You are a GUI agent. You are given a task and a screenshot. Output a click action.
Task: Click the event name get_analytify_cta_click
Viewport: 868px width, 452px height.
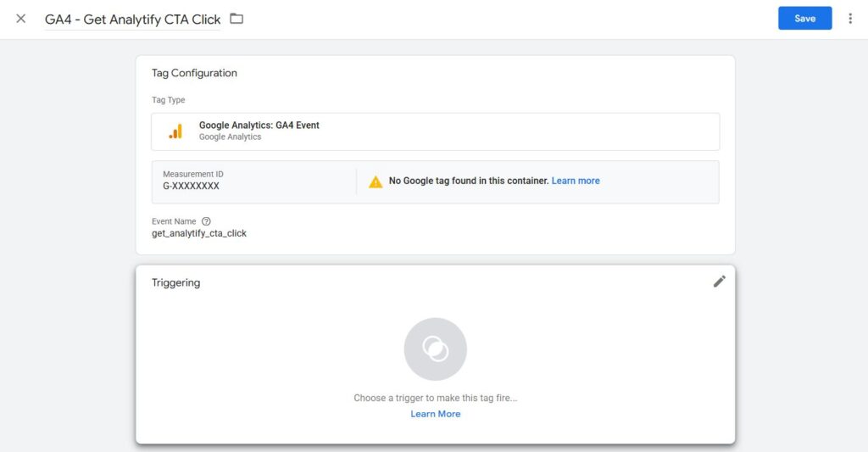click(x=199, y=233)
